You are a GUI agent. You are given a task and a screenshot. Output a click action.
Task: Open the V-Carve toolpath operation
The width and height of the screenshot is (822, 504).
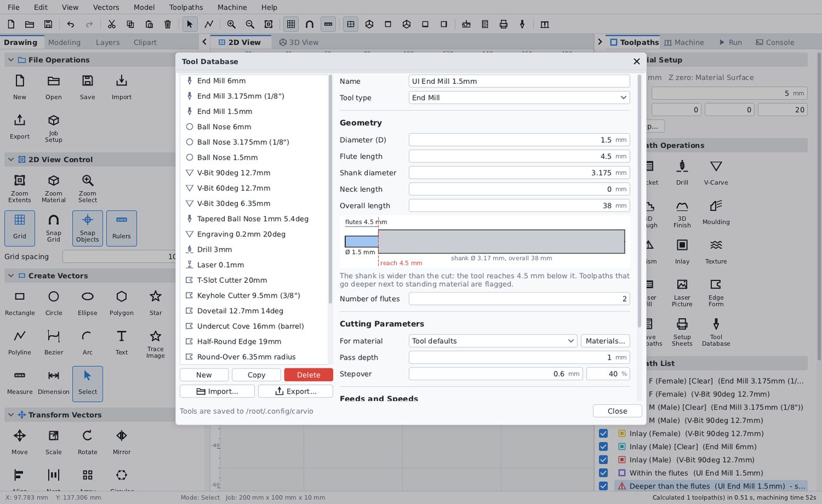click(716, 172)
